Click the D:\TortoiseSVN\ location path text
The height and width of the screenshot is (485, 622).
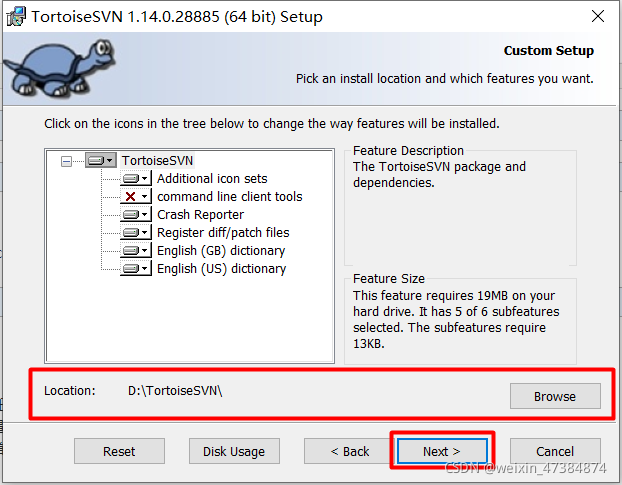tap(175, 391)
